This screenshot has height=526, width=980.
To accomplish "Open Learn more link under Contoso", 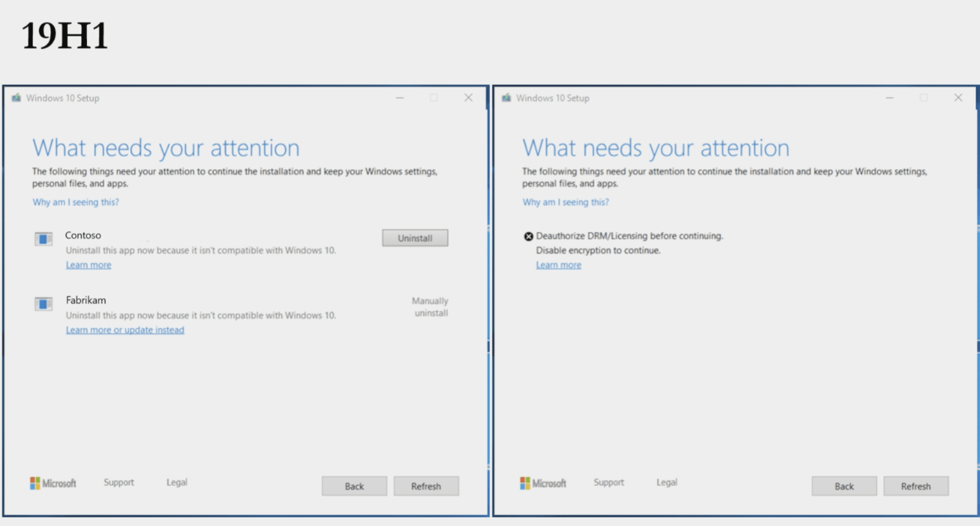I will point(88,265).
